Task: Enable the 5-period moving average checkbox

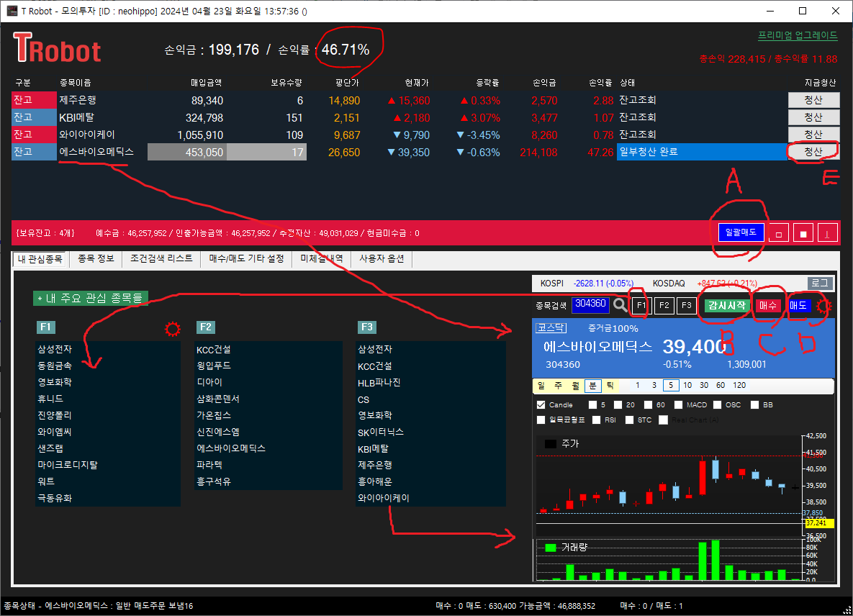Action: (593, 405)
